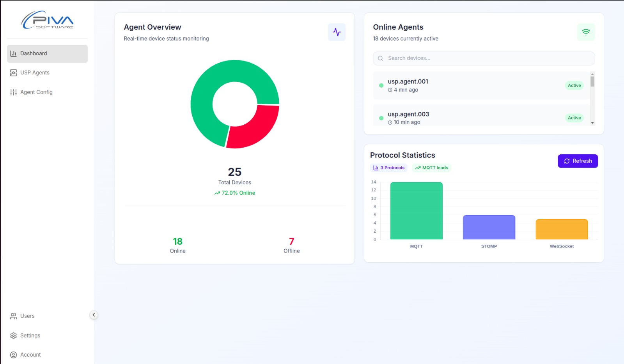Screen dimensions: 624x364
Task: Click the orange WebSocket bar in chart
Action: [562, 229]
